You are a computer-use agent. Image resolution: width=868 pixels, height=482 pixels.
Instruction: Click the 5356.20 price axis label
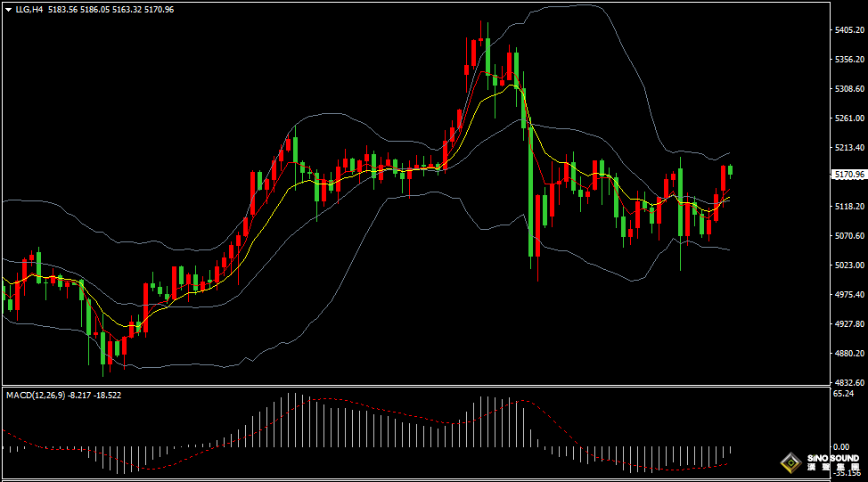(x=849, y=60)
